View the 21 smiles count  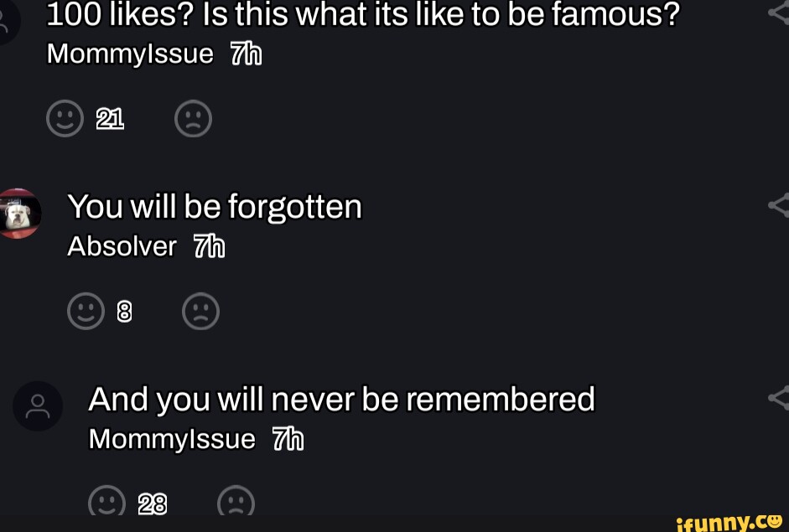pyautogui.click(x=110, y=120)
